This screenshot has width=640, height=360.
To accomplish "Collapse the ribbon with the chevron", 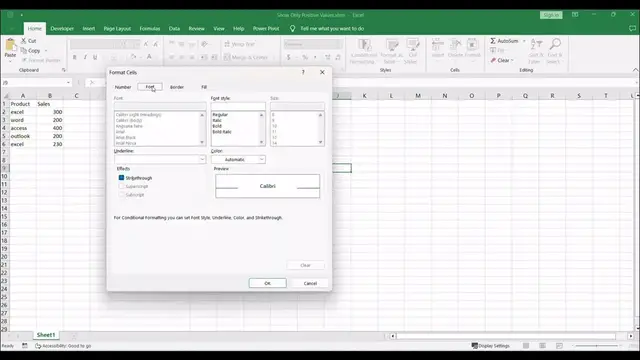I will 635,70.
